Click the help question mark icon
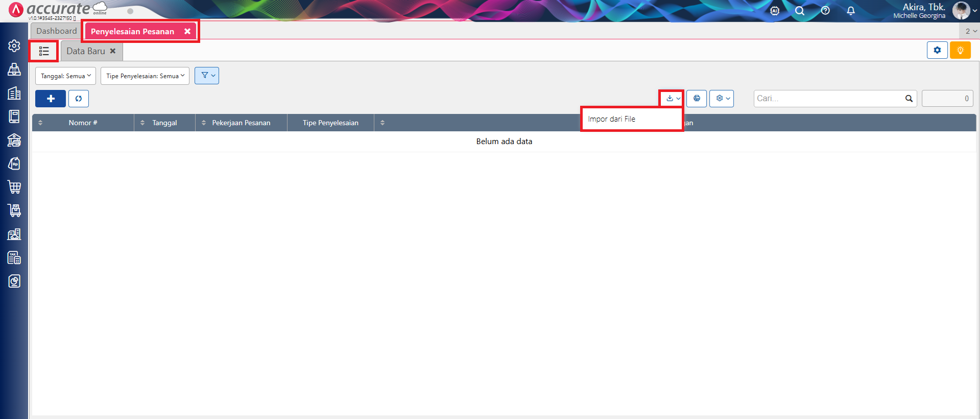This screenshot has width=980, height=419. [825, 11]
